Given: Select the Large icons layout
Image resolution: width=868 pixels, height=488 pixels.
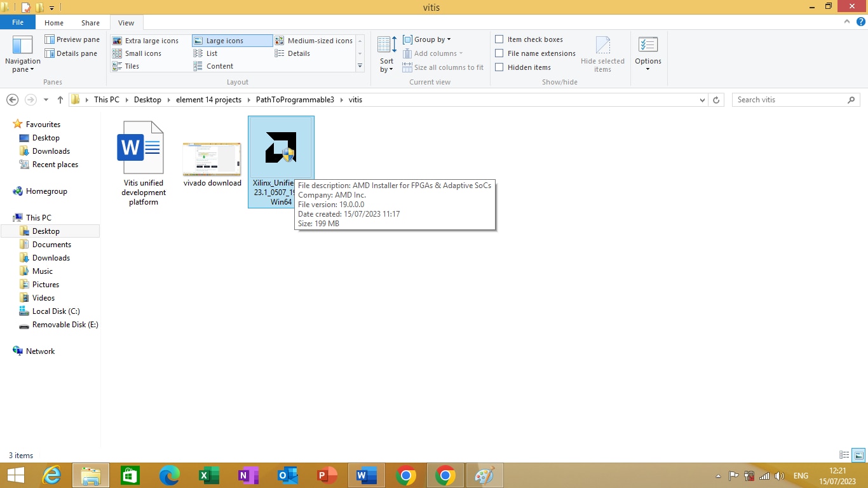Looking at the screenshot, I should pos(232,41).
